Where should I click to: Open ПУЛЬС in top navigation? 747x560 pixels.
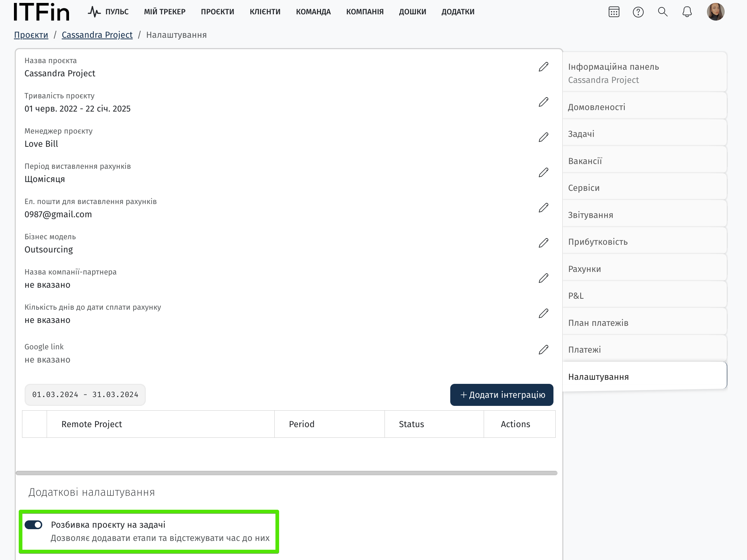click(117, 12)
